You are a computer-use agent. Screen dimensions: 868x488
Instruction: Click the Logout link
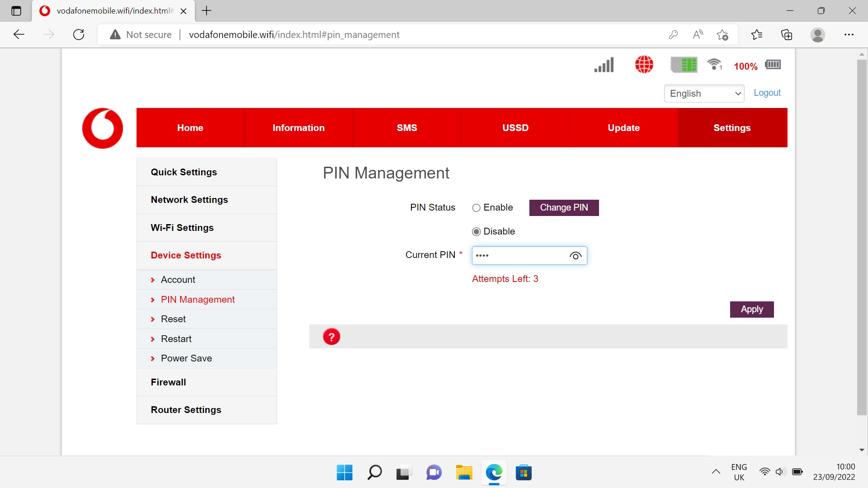click(767, 93)
